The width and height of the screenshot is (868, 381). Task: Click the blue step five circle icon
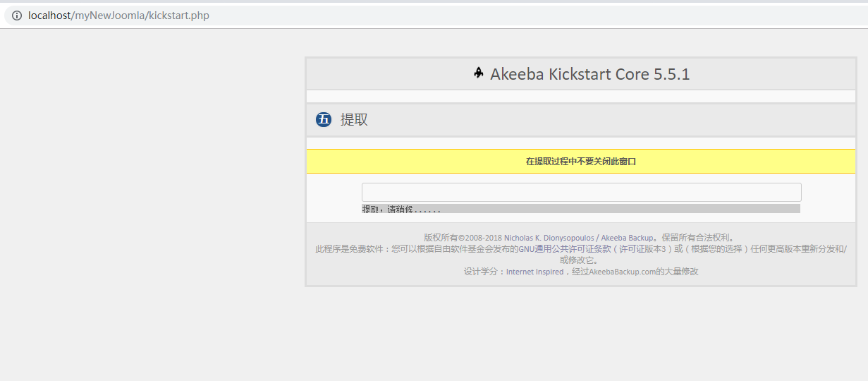(x=324, y=120)
